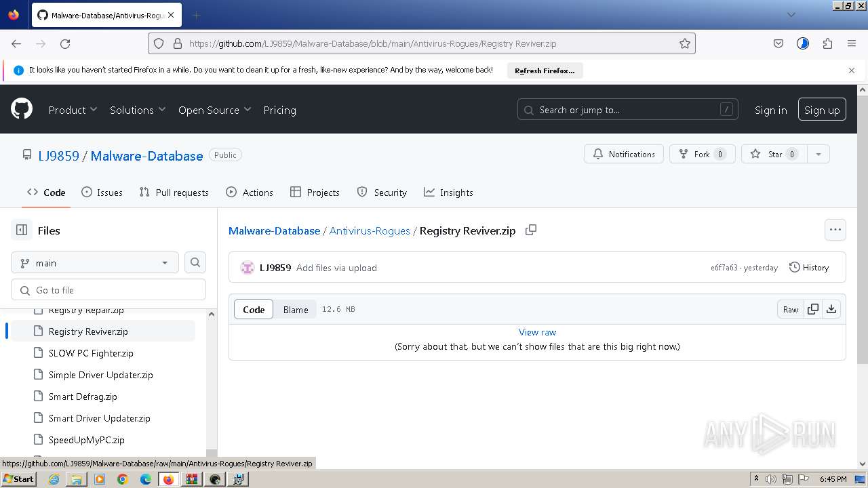Open commit e6f7a63 link
Viewport: 868px width, 488px height.
coord(724,268)
